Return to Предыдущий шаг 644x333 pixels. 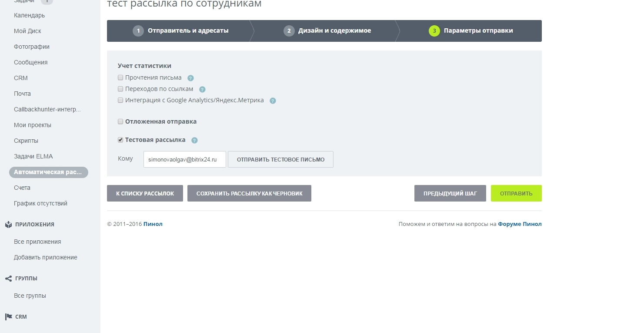tap(450, 193)
